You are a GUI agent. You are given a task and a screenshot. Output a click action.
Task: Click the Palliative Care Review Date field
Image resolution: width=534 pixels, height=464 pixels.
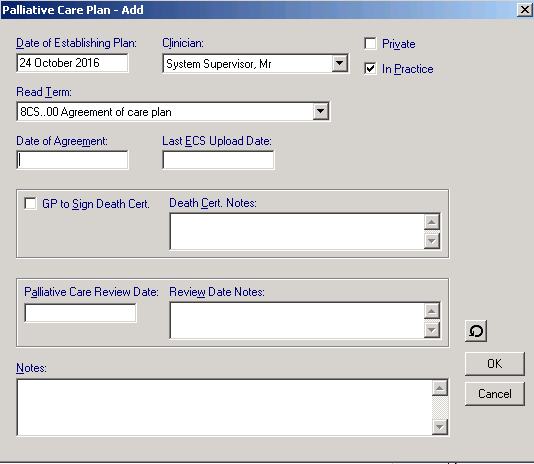click(80, 313)
